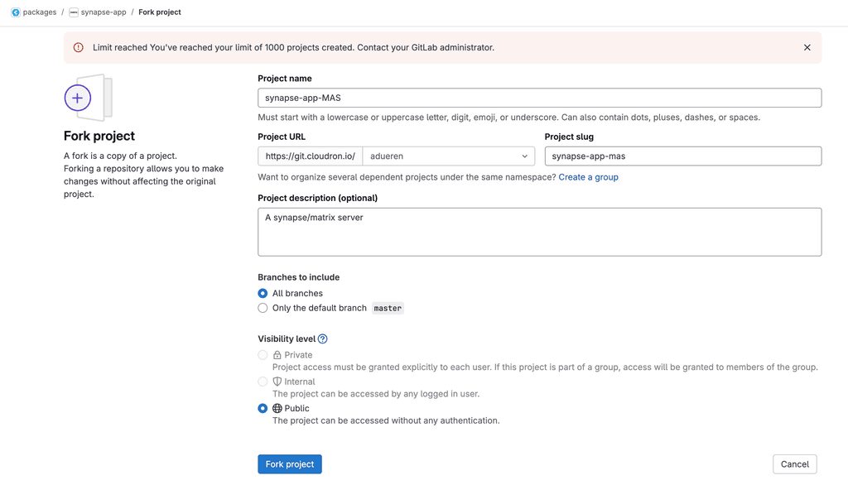848x504 pixels.
Task: Click the namespace dropdown chevron arrow
Action: pyautogui.click(x=524, y=156)
